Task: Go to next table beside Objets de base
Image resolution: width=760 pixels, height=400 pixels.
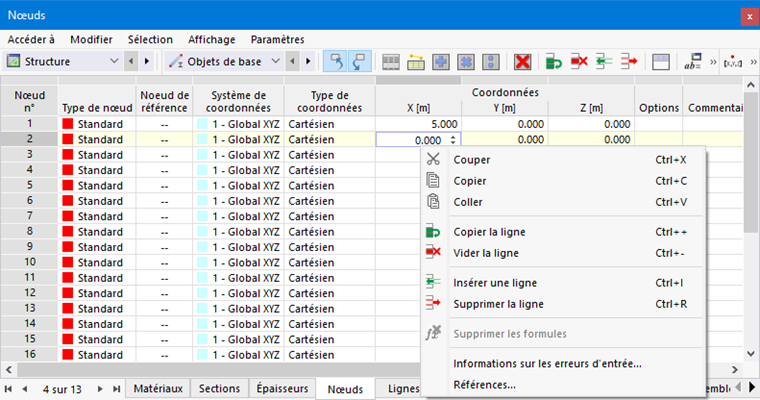Action: click(308, 61)
